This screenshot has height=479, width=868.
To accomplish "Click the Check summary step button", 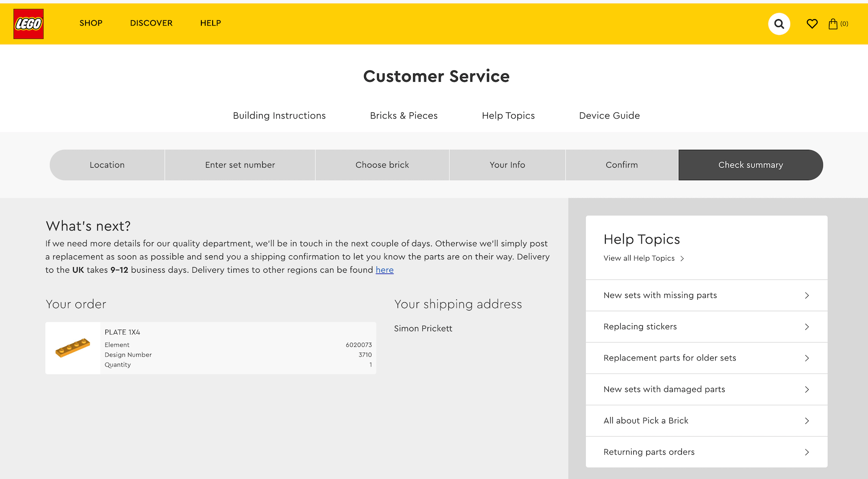I will click(751, 165).
